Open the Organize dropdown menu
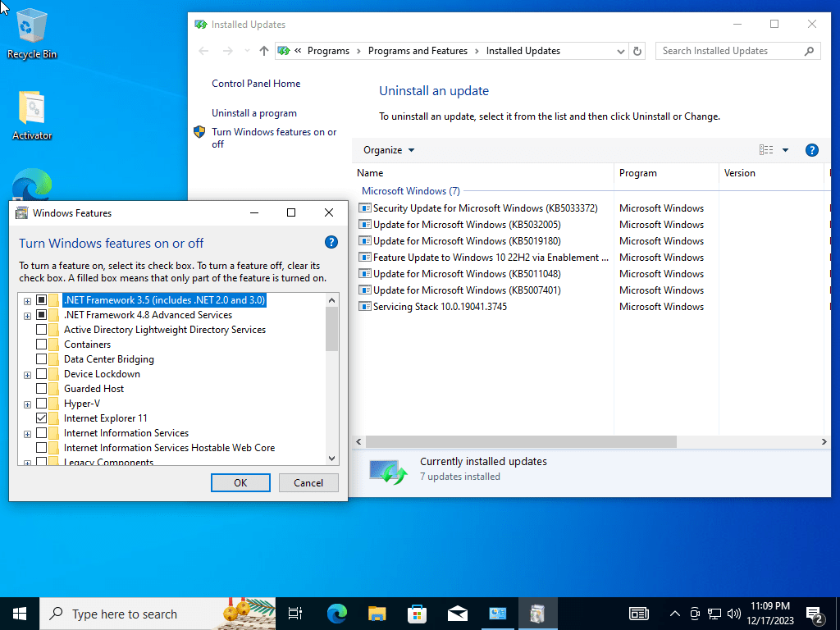This screenshot has height=630, width=840. [389, 150]
